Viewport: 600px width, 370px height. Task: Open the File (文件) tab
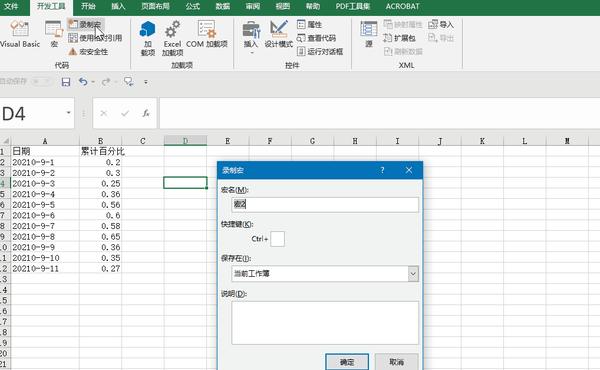click(11, 7)
